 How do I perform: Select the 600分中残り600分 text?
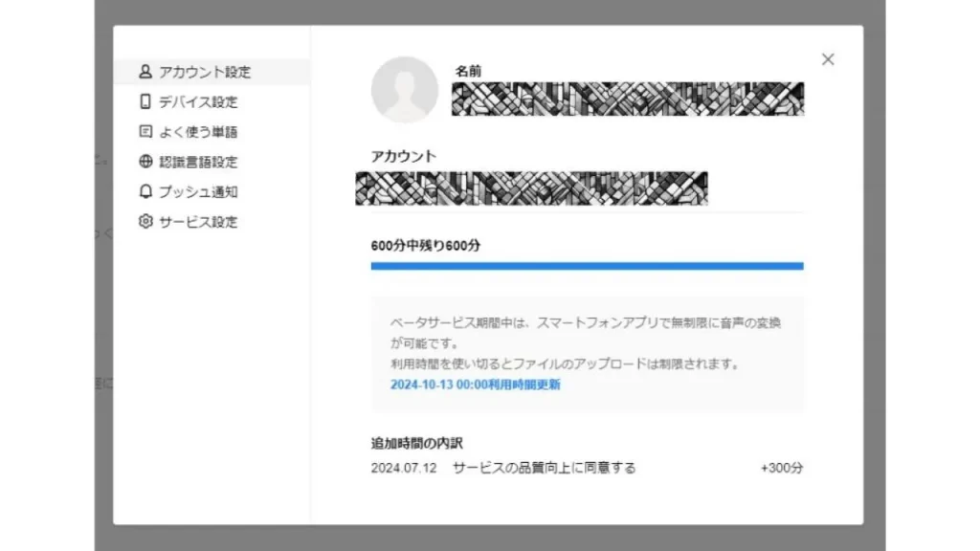tap(426, 246)
